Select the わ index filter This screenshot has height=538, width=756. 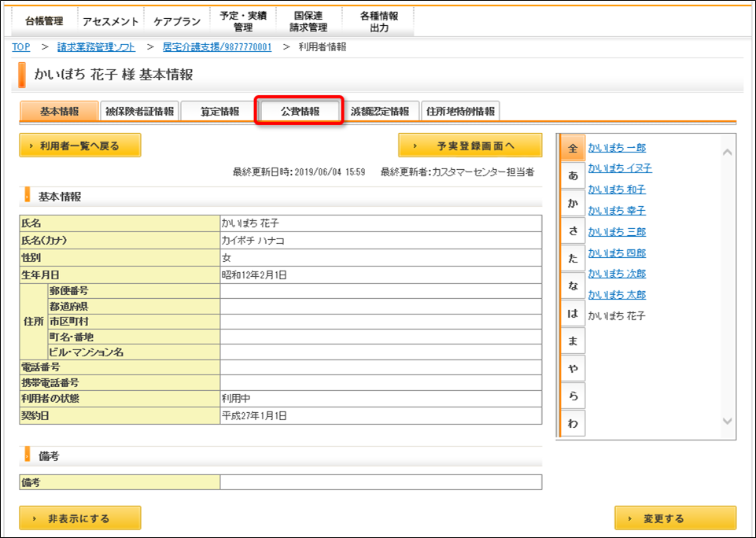pyautogui.click(x=573, y=423)
